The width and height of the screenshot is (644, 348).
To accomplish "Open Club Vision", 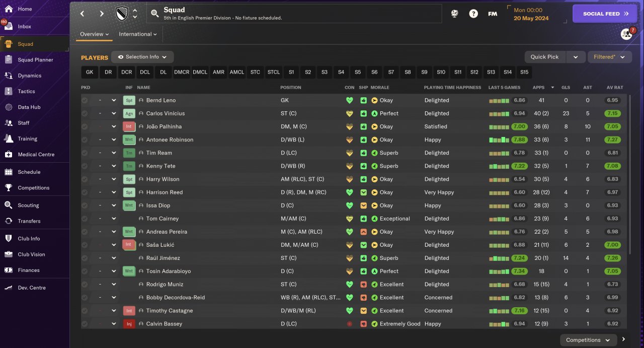I will pyautogui.click(x=31, y=254).
